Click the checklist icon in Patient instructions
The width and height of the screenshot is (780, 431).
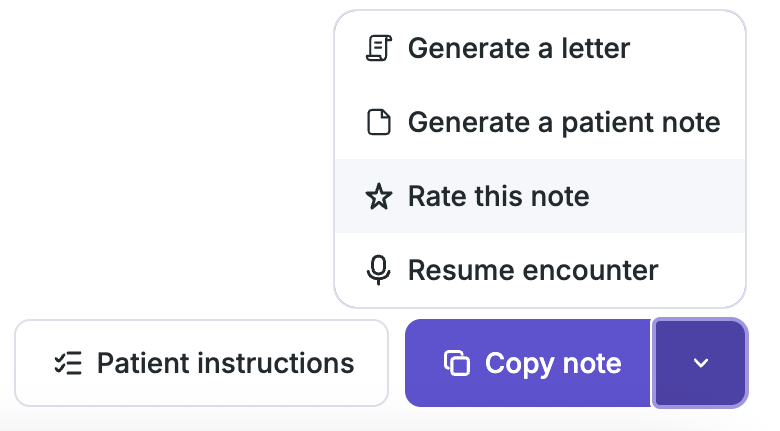point(68,363)
